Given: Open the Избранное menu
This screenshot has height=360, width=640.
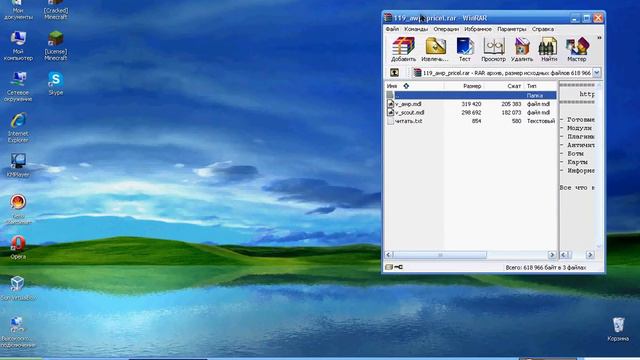Looking at the screenshot, I should click(x=478, y=29).
